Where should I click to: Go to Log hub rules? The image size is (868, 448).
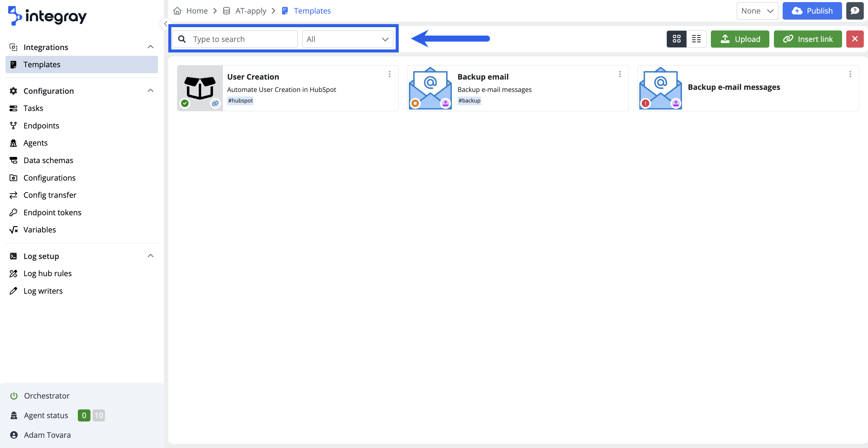click(x=48, y=273)
